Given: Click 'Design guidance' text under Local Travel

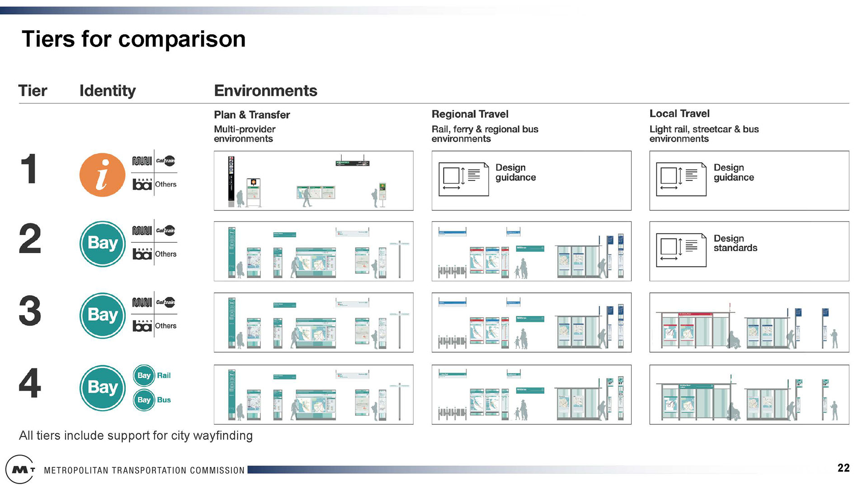Looking at the screenshot, I should [734, 173].
